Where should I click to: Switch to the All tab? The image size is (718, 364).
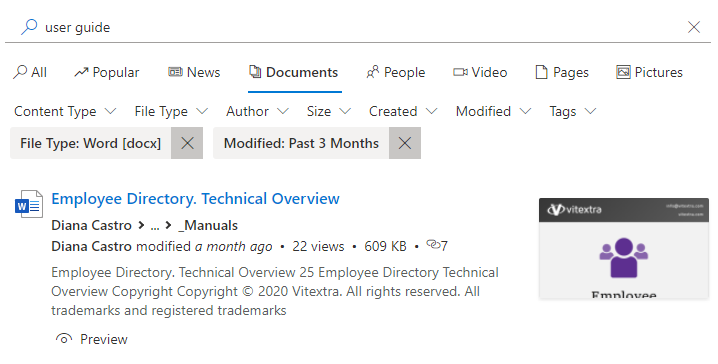point(30,72)
